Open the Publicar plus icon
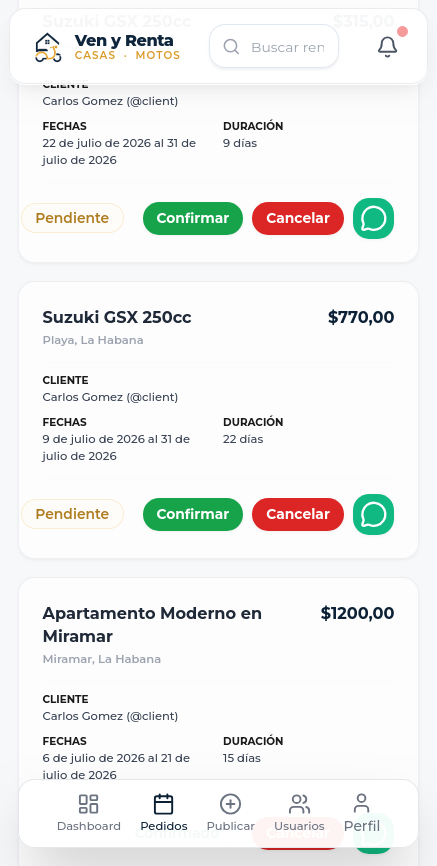The image size is (437, 866). click(230, 804)
